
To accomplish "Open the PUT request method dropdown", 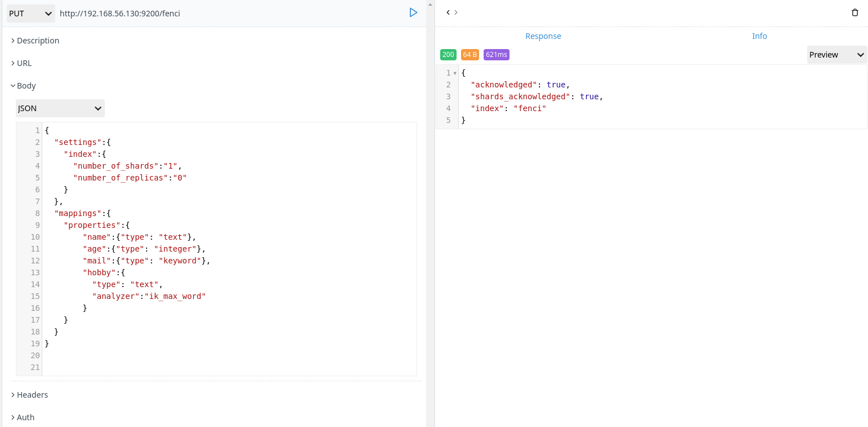I will pyautogui.click(x=30, y=12).
